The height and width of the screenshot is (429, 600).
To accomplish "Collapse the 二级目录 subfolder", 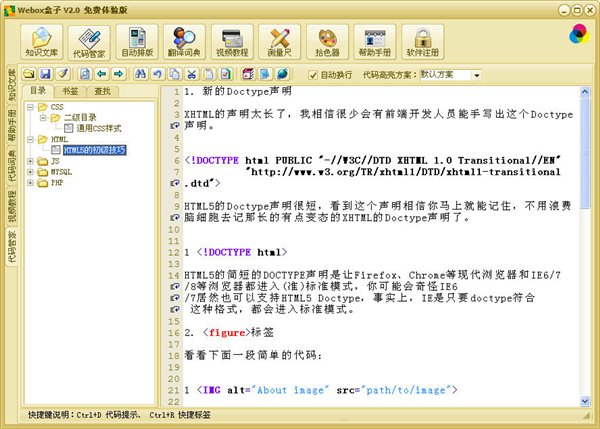I will [x=43, y=117].
